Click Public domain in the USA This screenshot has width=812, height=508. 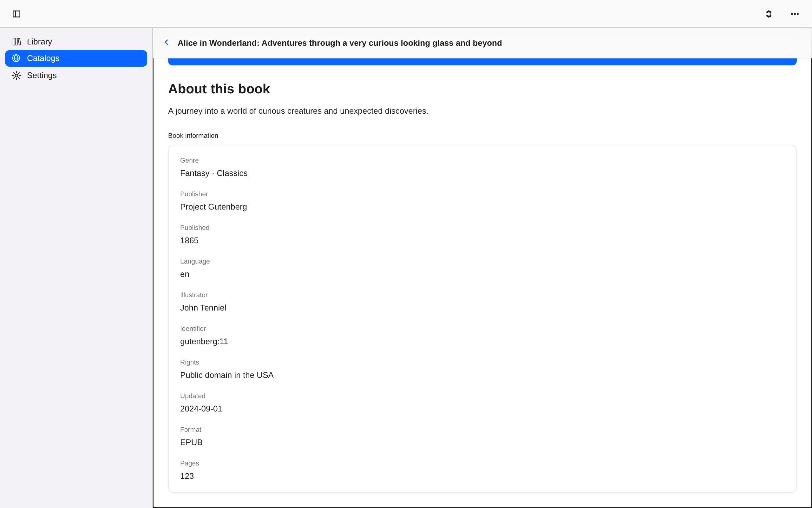click(227, 375)
